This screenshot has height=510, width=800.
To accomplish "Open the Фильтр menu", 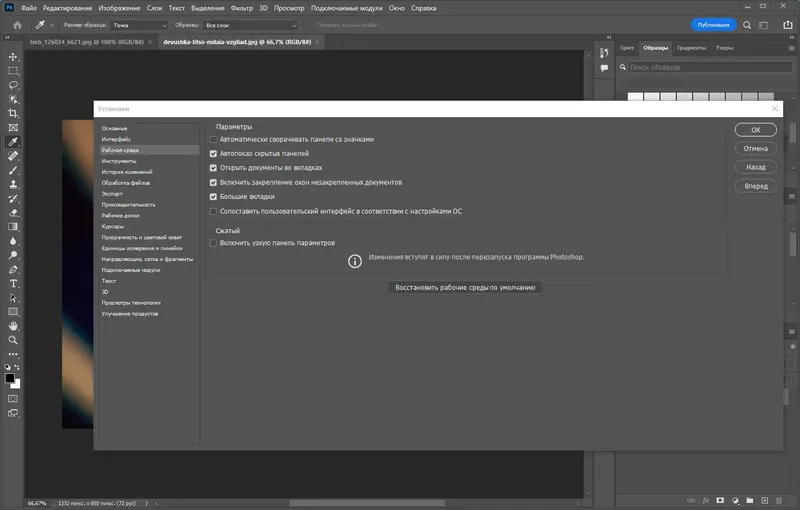I will 242,8.
